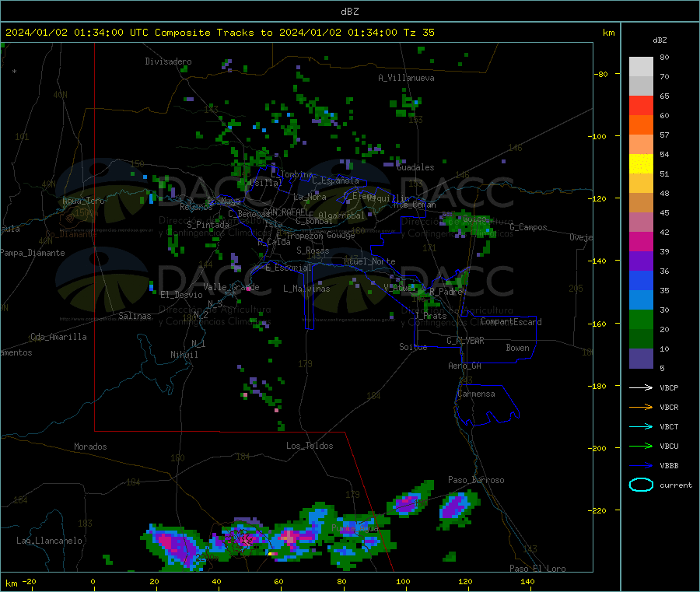
Task: Click the blue VBBB arrow legend icon
Action: [641, 466]
